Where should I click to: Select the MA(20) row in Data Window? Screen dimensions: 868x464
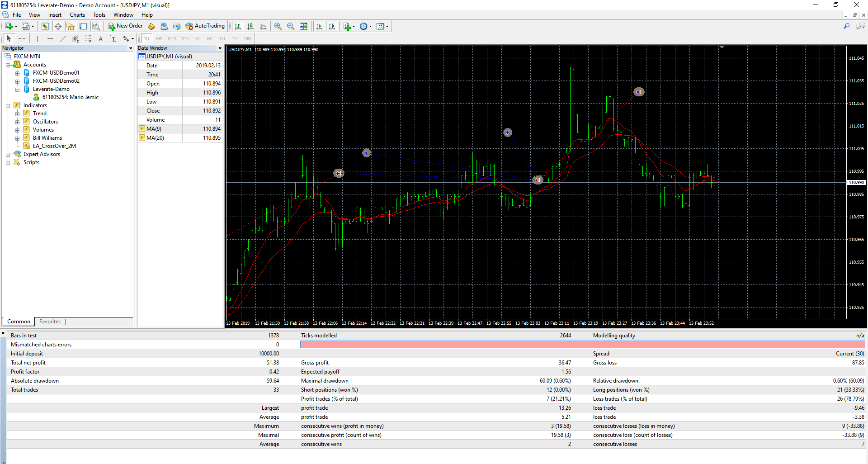pos(180,138)
